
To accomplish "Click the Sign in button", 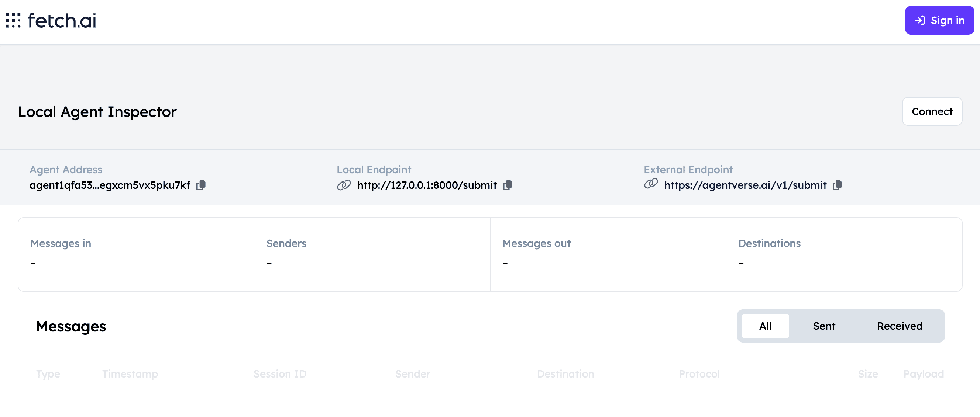I will (939, 21).
